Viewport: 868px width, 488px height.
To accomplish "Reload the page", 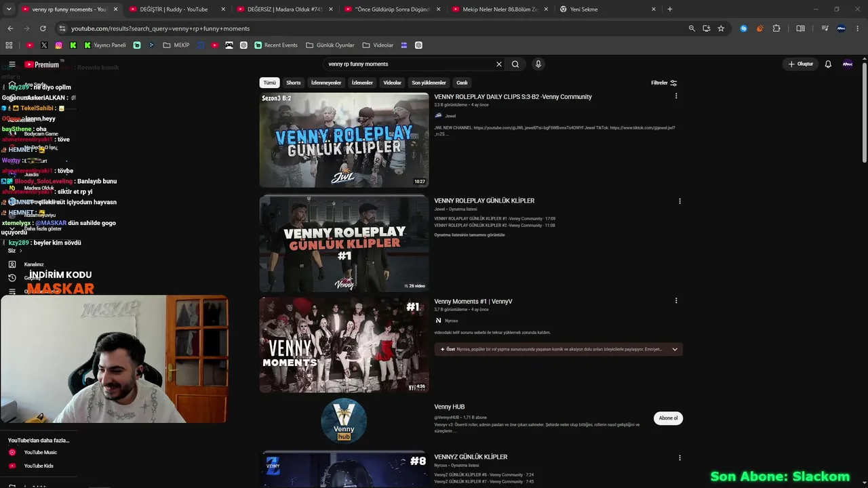I will 43,28.
